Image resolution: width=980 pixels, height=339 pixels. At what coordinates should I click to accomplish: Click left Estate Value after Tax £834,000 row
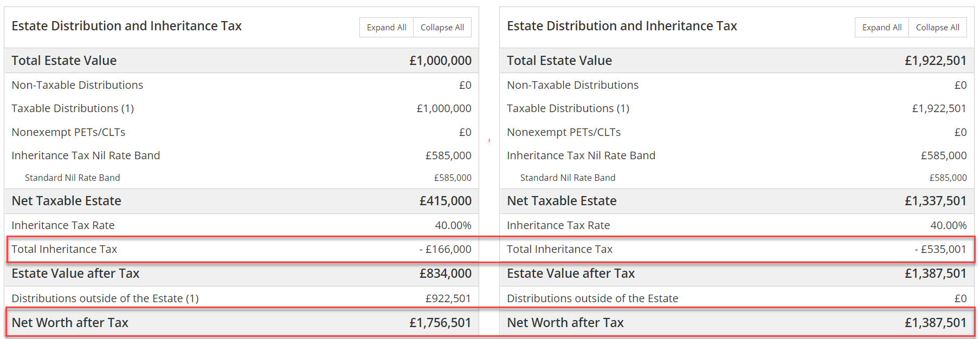241,273
